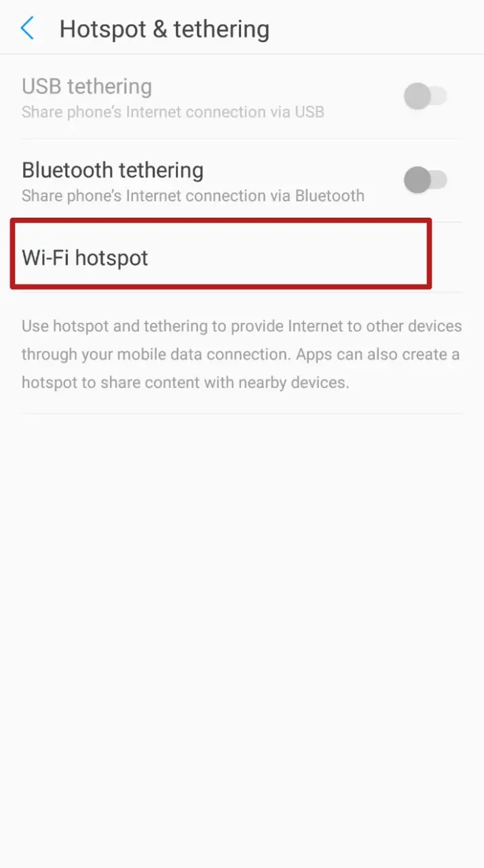Enable the Bluetooth tethering switch

click(x=426, y=180)
